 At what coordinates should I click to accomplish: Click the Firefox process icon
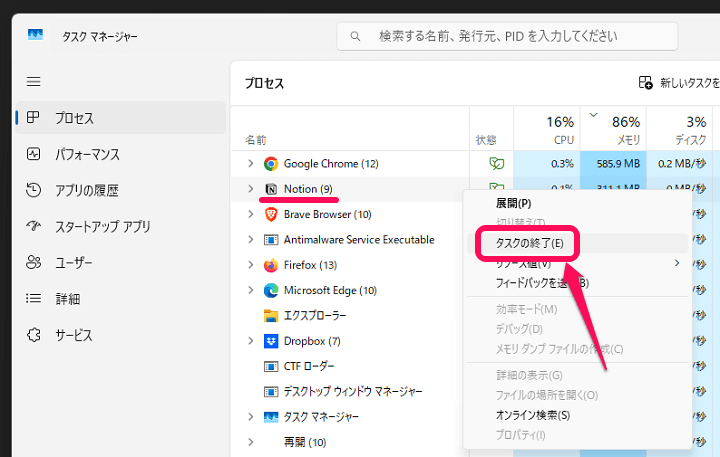coord(271,265)
